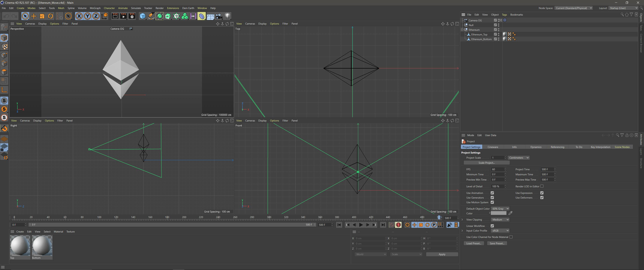
Task: Select the Rotate tool
Action: (51, 16)
